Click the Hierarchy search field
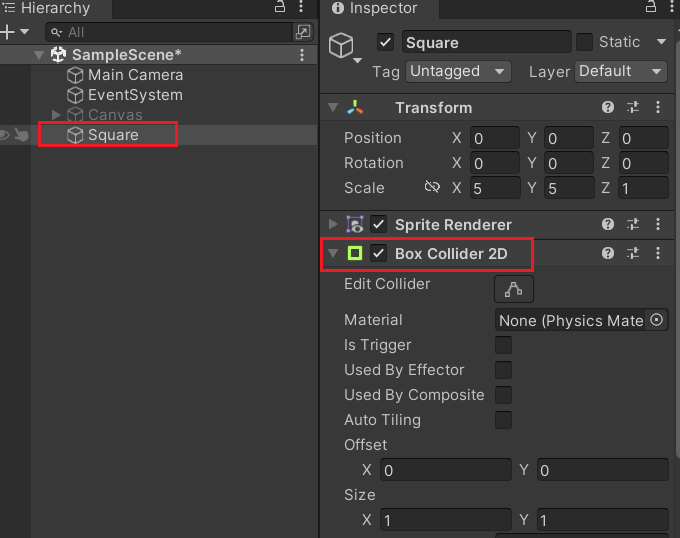 coord(169,32)
